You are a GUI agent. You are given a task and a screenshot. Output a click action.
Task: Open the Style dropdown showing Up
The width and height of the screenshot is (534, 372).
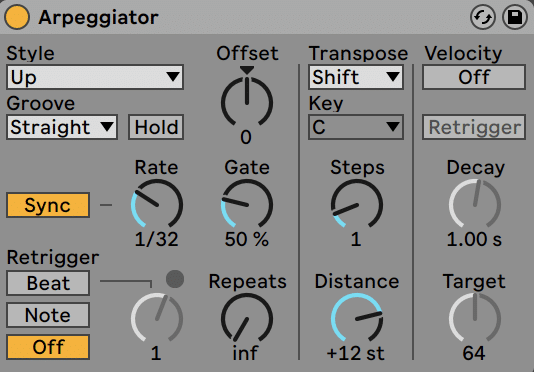95,77
